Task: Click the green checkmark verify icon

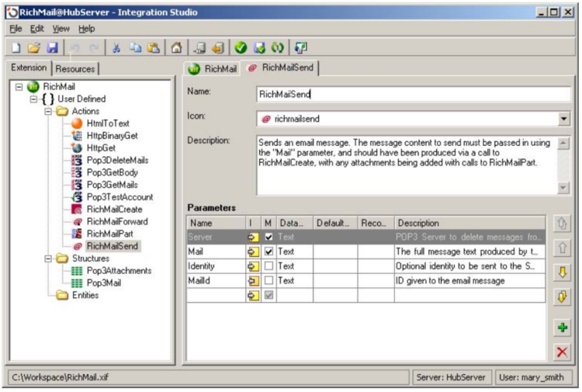Action: 241,47
